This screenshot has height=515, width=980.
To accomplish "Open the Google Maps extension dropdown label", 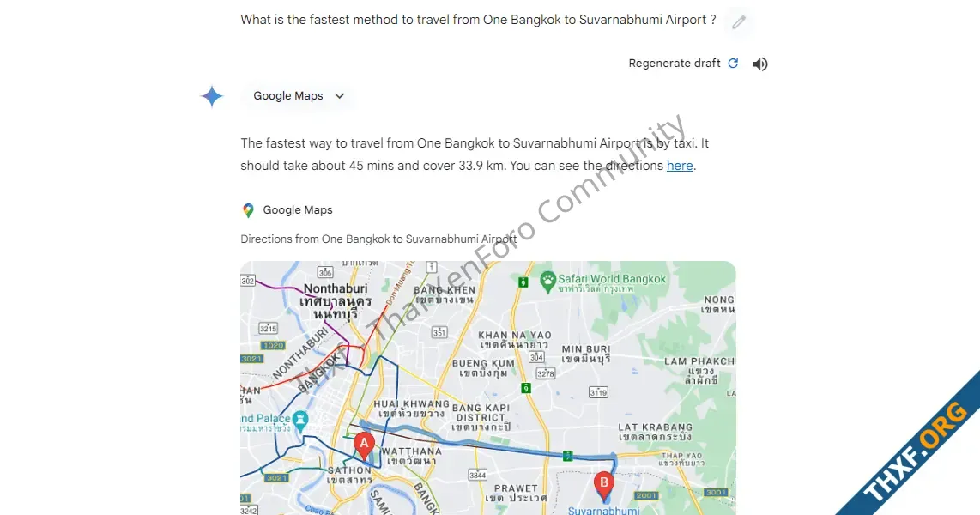I will (x=288, y=95).
